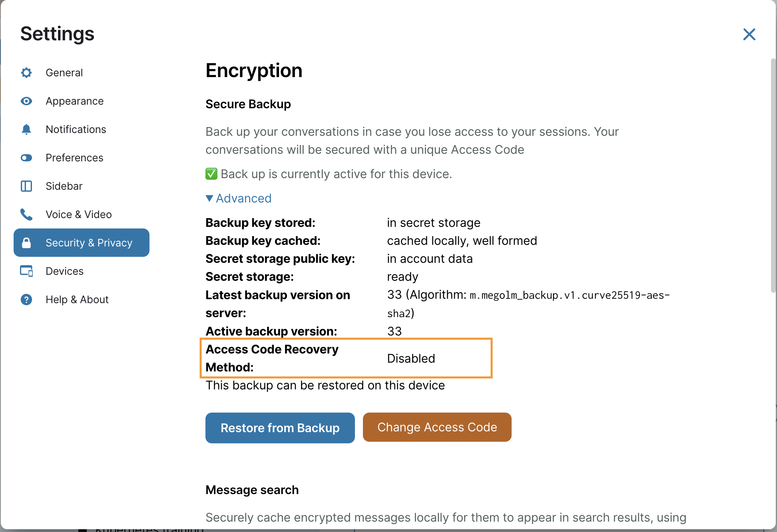Close the Settings dialog
Image resolution: width=777 pixels, height=532 pixels.
tap(749, 34)
